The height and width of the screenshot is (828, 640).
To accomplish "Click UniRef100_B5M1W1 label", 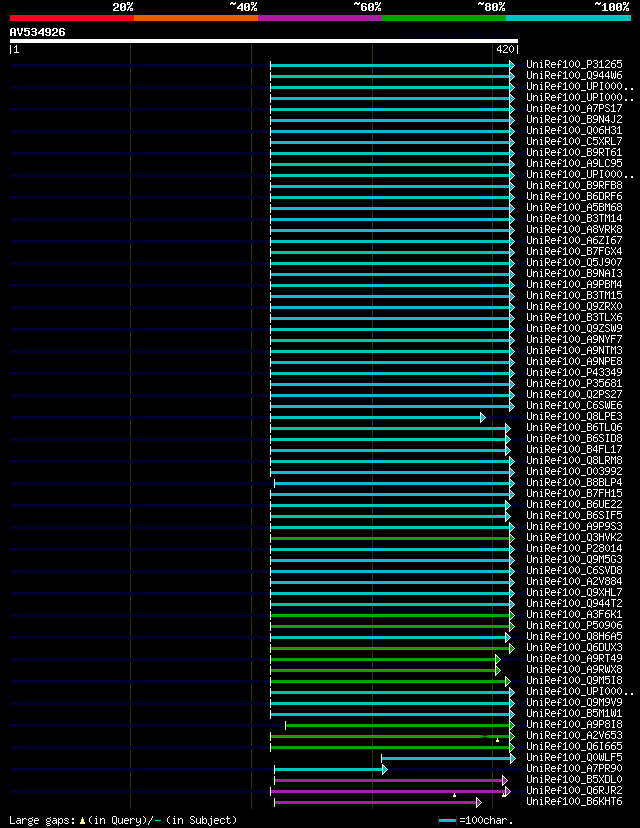I will (574, 713).
